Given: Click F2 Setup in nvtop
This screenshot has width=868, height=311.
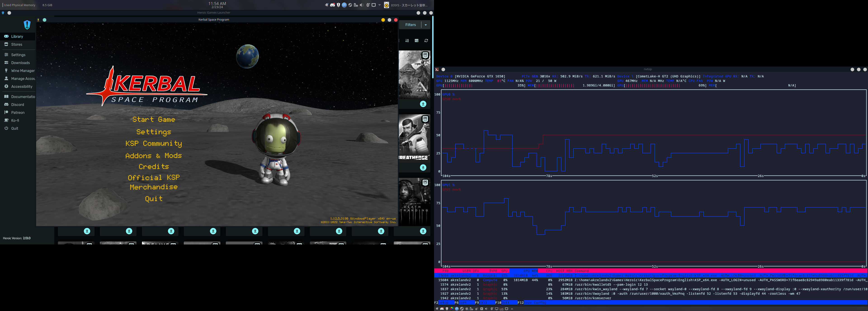Looking at the screenshot, I should [x=444, y=303].
